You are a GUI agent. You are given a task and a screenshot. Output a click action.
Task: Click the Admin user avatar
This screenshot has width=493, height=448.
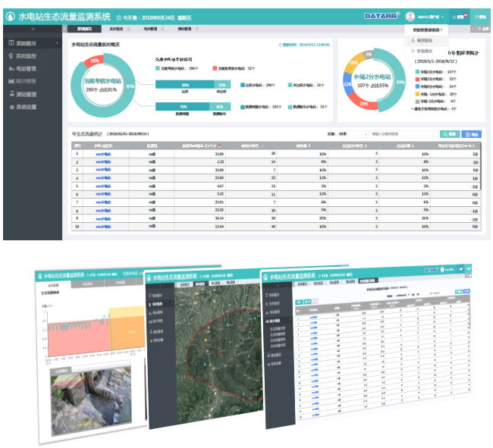411,16
